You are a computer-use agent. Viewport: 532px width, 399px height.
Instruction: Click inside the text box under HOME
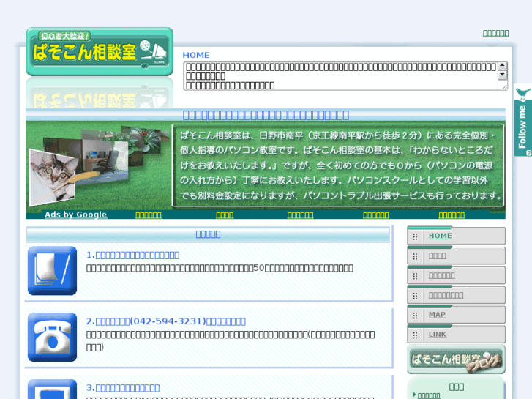click(345, 76)
